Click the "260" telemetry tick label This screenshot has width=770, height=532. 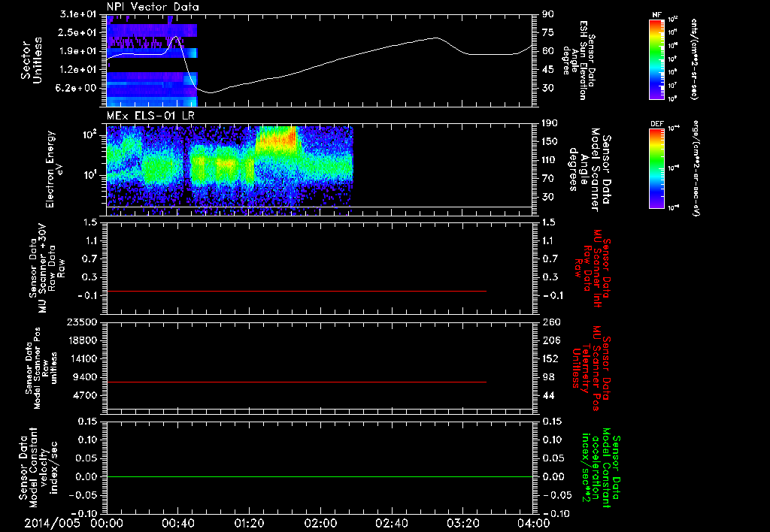551,322
